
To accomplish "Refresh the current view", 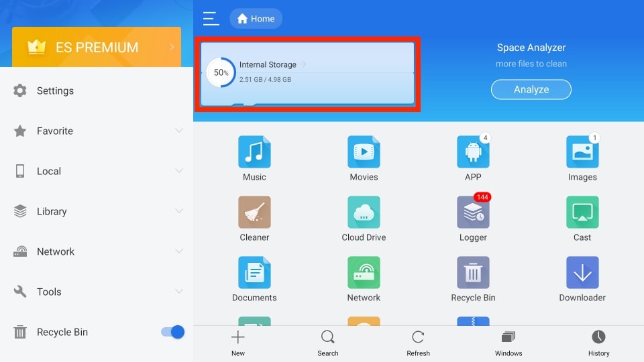I will pyautogui.click(x=418, y=343).
